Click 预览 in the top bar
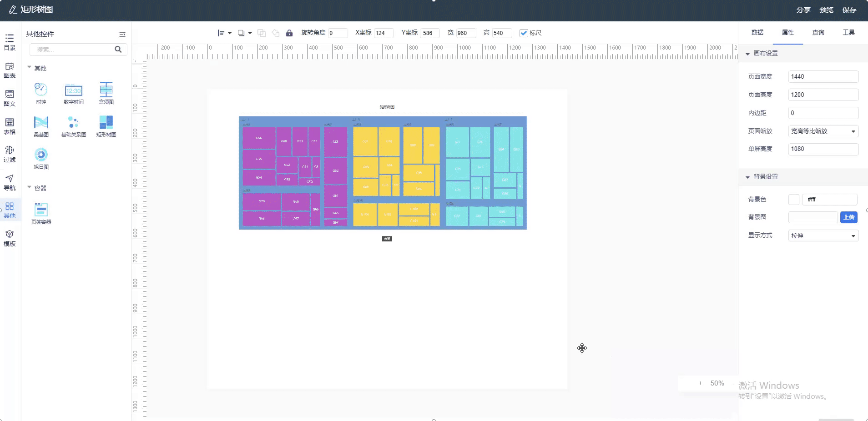The width and height of the screenshot is (868, 421). (826, 10)
